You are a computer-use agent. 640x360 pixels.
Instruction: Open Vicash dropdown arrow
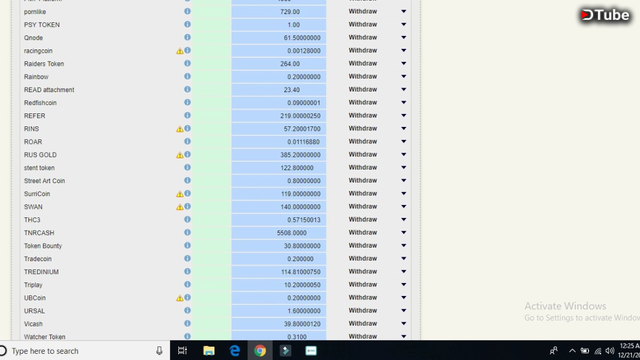point(404,324)
